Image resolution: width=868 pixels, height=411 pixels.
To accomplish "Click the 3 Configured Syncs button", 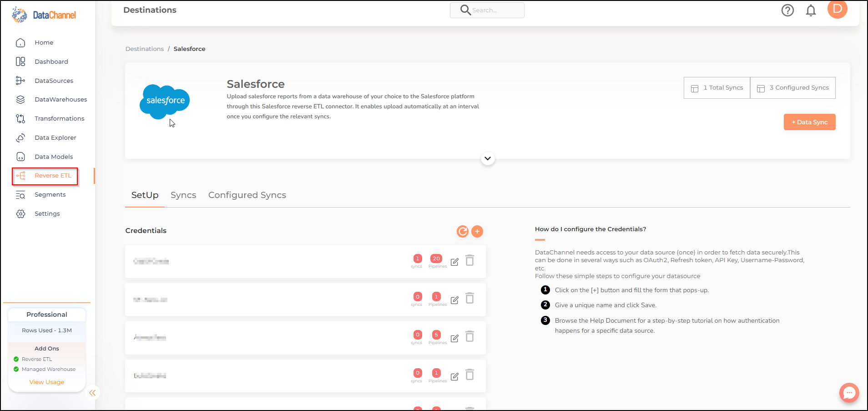I will tap(793, 88).
